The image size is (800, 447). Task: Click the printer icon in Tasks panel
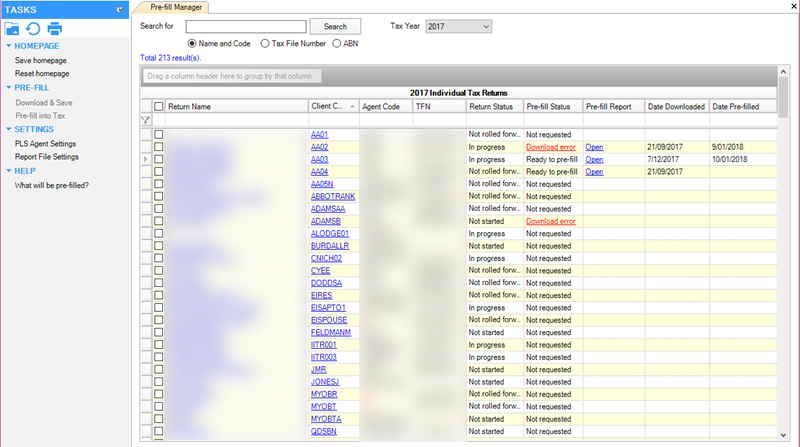point(55,28)
